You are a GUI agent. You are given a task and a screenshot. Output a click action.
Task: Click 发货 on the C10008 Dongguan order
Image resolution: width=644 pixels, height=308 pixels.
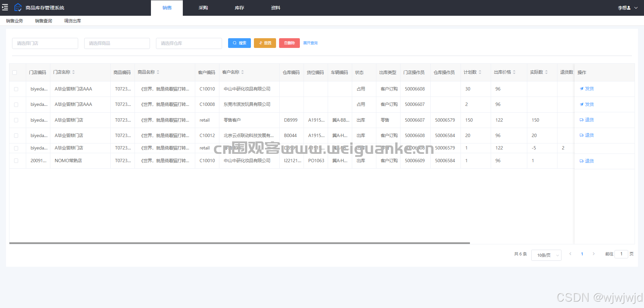(587, 104)
